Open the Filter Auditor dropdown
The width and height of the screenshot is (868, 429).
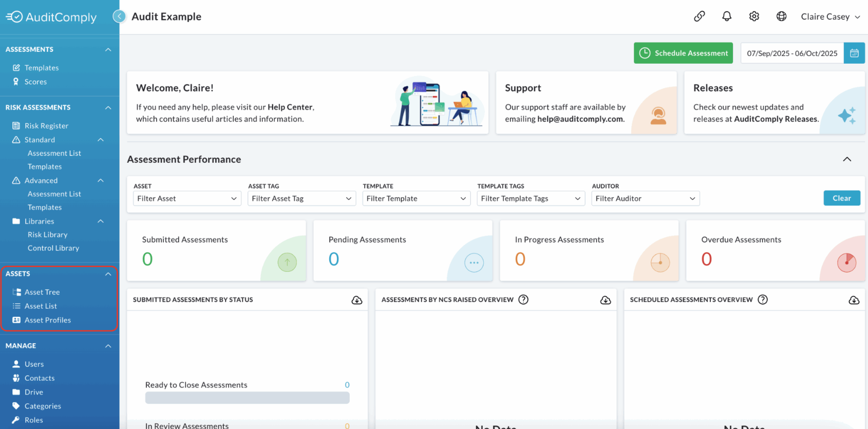(646, 198)
